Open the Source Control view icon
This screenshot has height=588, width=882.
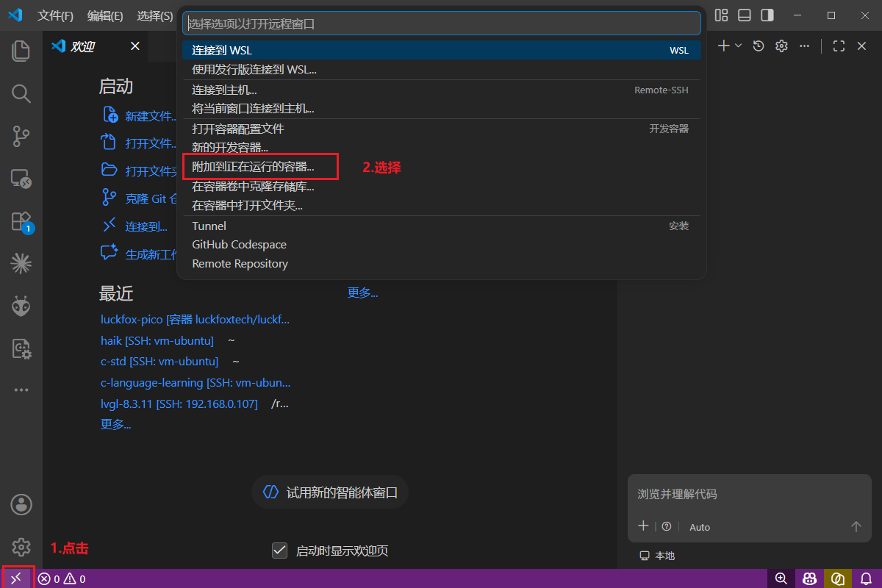click(21, 136)
